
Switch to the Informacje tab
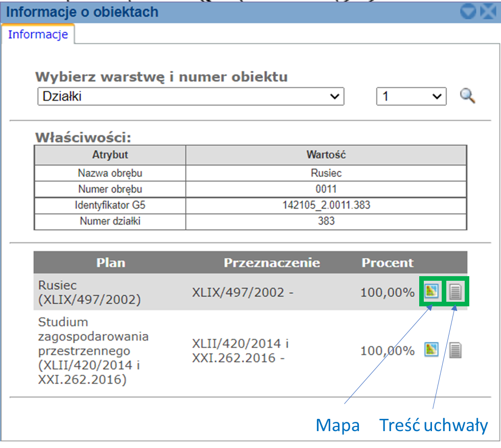(38, 35)
